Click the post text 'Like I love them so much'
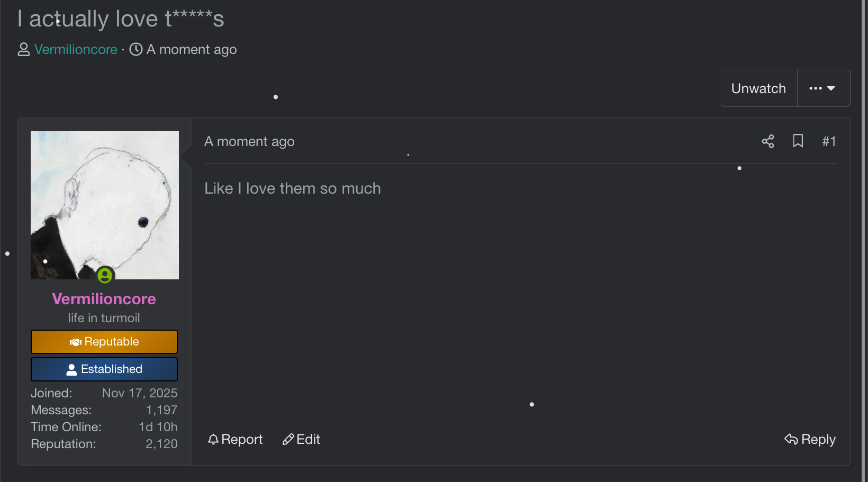868x482 pixels. coord(293,188)
